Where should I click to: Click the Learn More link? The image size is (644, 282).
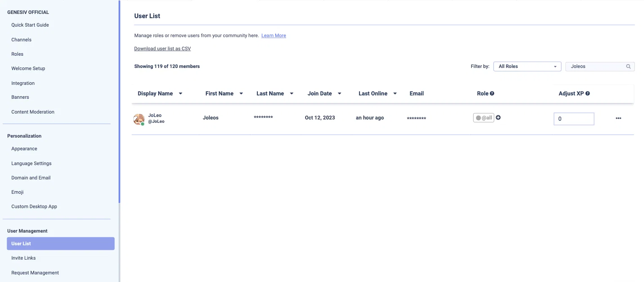pyautogui.click(x=273, y=35)
